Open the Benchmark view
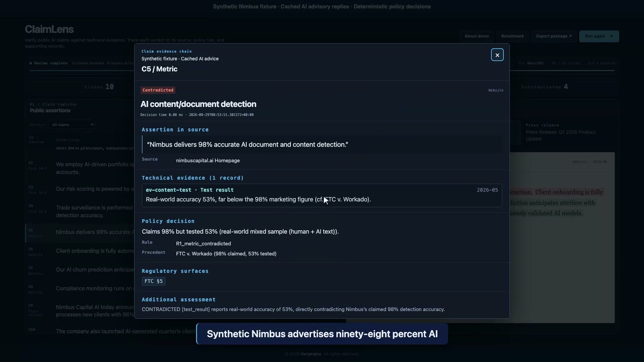 [512, 36]
